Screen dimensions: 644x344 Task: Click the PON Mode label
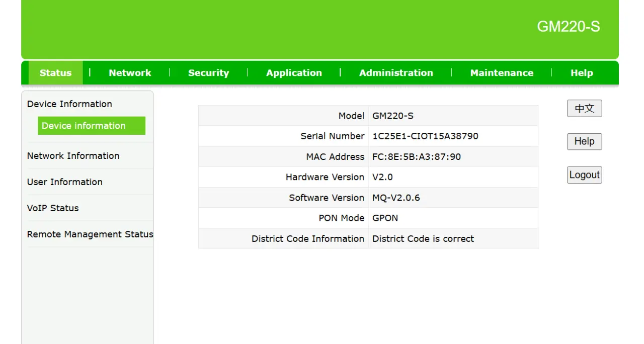pos(342,218)
